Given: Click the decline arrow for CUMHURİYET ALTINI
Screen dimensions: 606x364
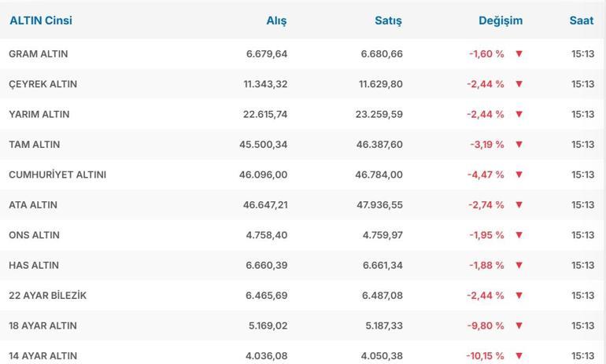Looking at the screenshot, I should point(519,175).
